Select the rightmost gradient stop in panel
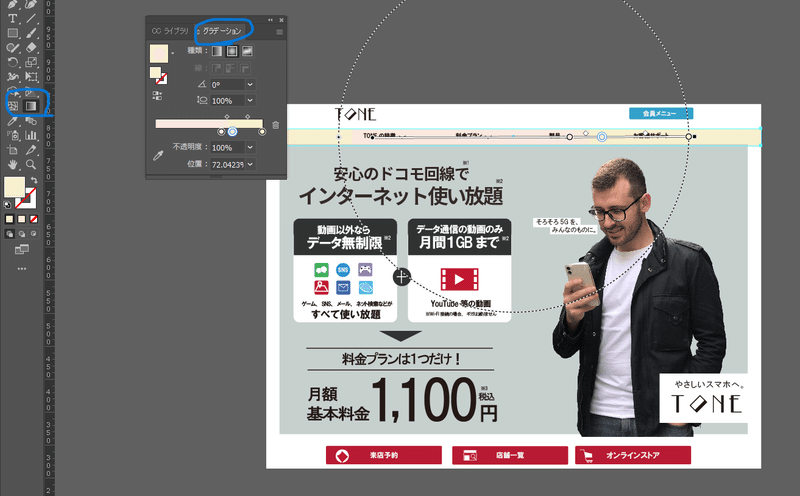Viewport: 800px width, 496px height. coord(262,132)
